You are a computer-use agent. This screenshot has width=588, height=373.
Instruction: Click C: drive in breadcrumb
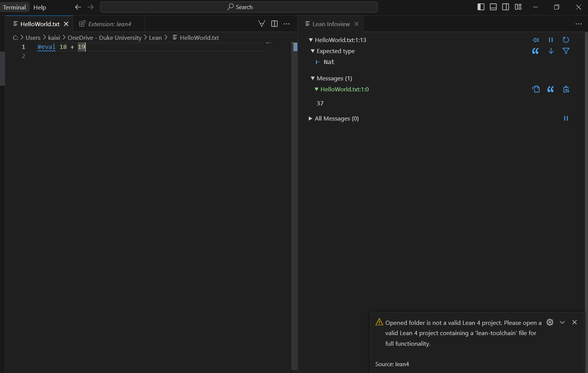(16, 38)
